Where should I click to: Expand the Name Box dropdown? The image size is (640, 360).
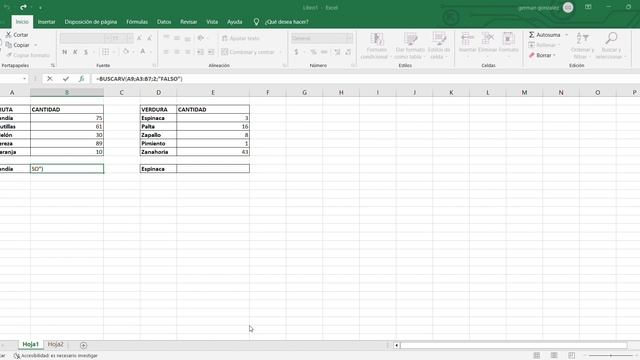24,79
